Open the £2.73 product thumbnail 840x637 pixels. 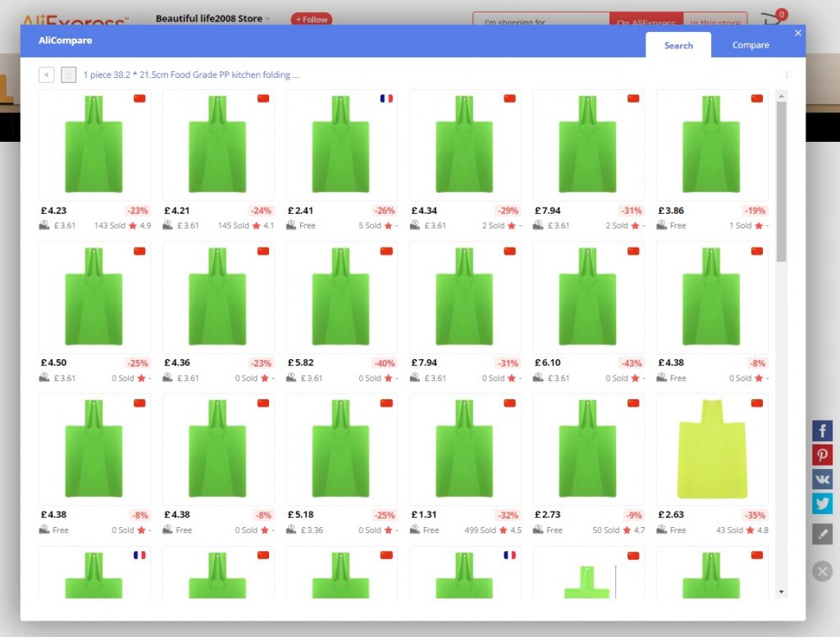pyautogui.click(x=587, y=449)
